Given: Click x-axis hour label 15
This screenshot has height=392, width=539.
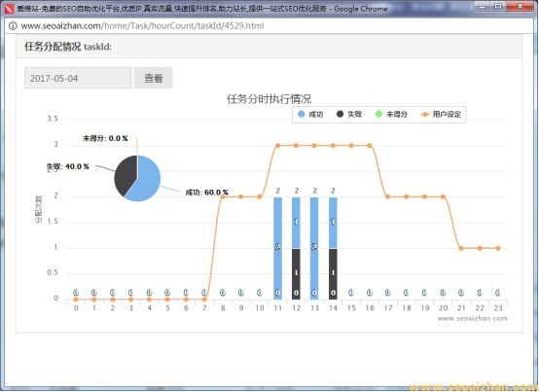Looking at the screenshot, I should (x=351, y=308).
